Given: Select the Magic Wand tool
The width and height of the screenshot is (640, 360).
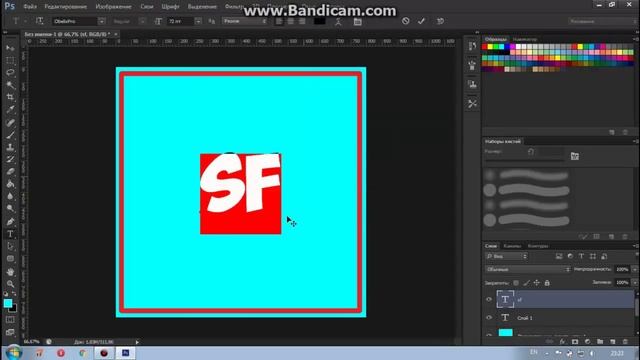Looking at the screenshot, I should click(x=10, y=85).
